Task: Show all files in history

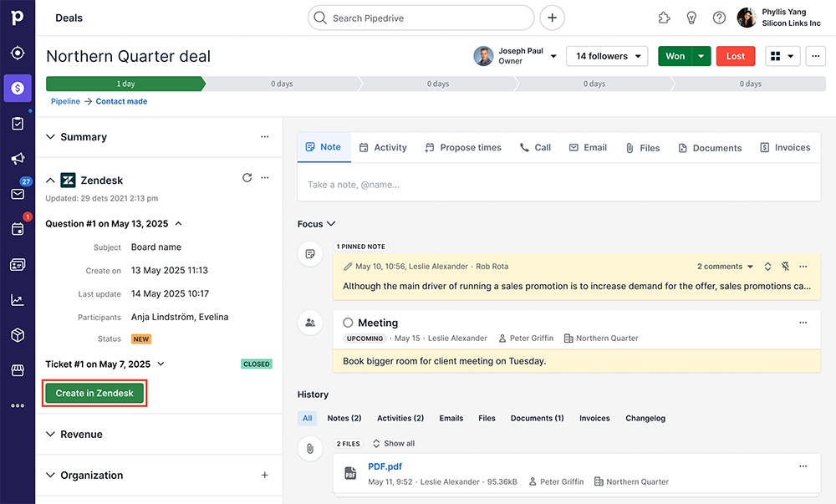Action: (x=394, y=443)
